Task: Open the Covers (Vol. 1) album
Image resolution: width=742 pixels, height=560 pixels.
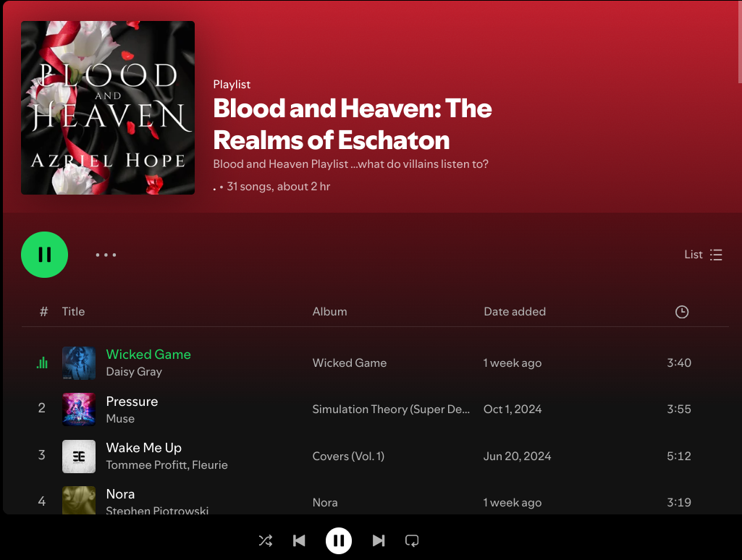Action: coord(348,456)
